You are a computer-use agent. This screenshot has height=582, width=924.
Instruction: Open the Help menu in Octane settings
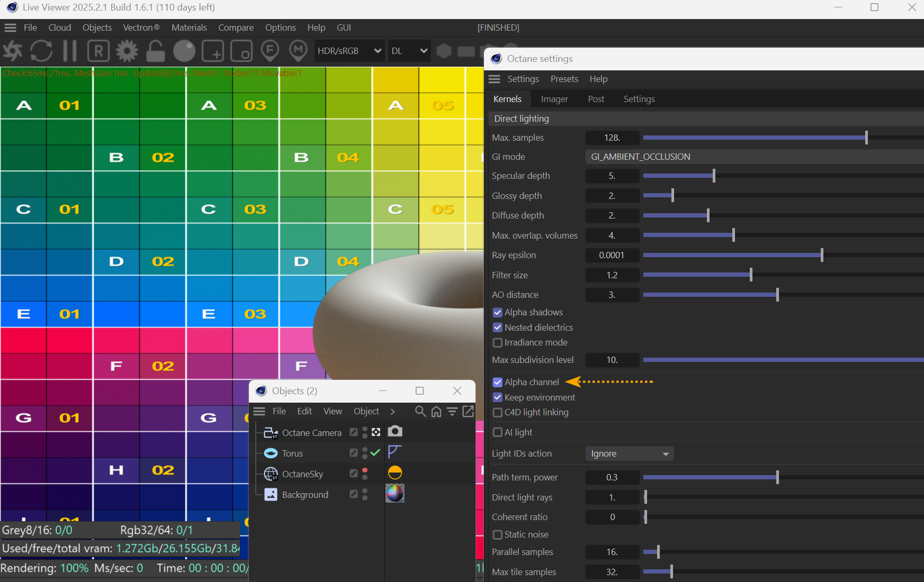pos(599,79)
